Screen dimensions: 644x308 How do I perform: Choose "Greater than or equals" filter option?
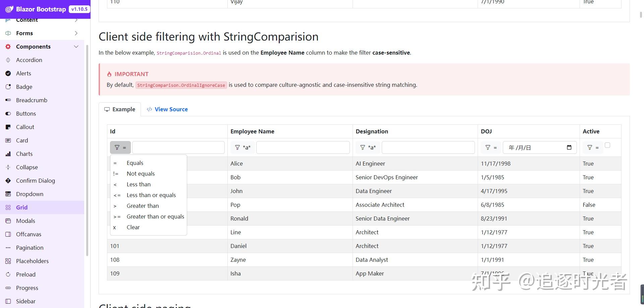click(155, 217)
